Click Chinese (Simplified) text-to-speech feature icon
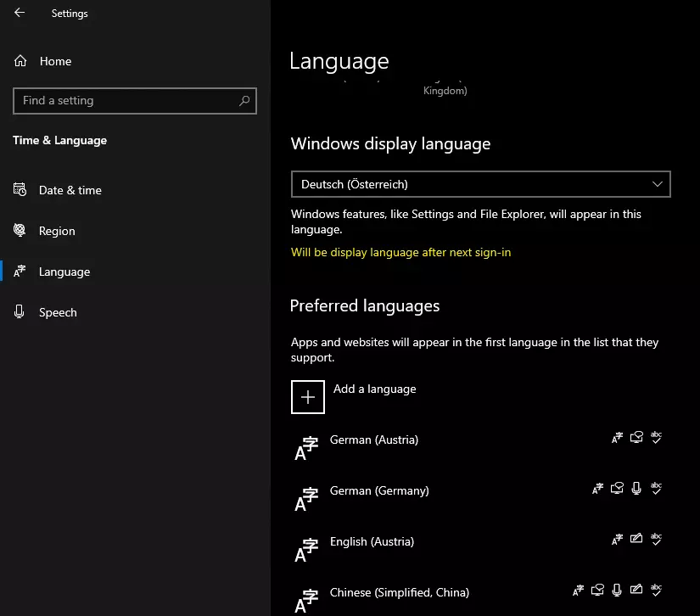 coord(597,590)
